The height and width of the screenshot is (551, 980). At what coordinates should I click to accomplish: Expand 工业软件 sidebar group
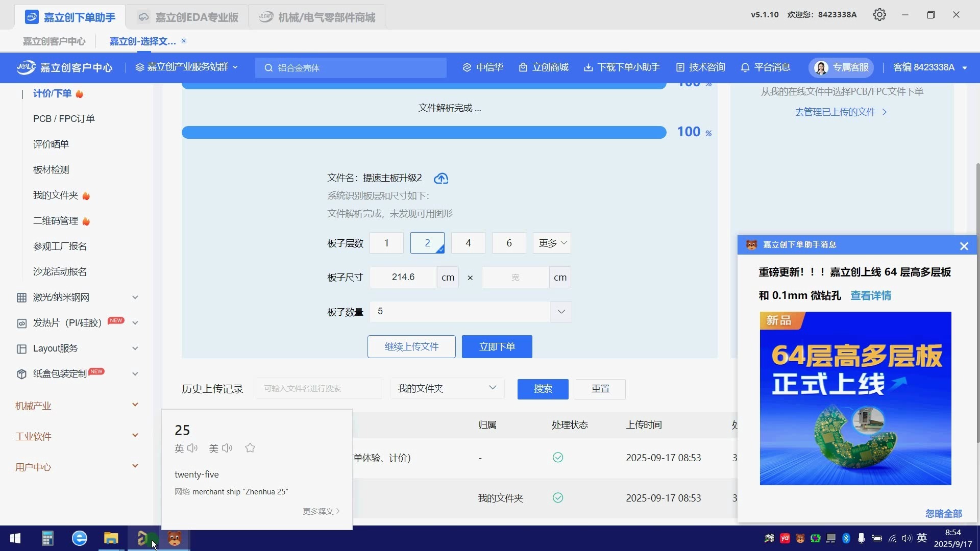pyautogui.click(x=135, y=436)
